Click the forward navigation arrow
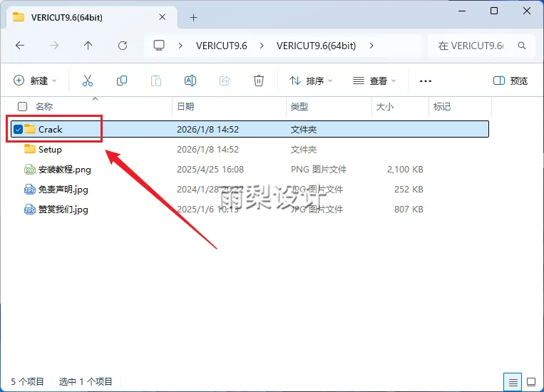 tap(54, 46)
